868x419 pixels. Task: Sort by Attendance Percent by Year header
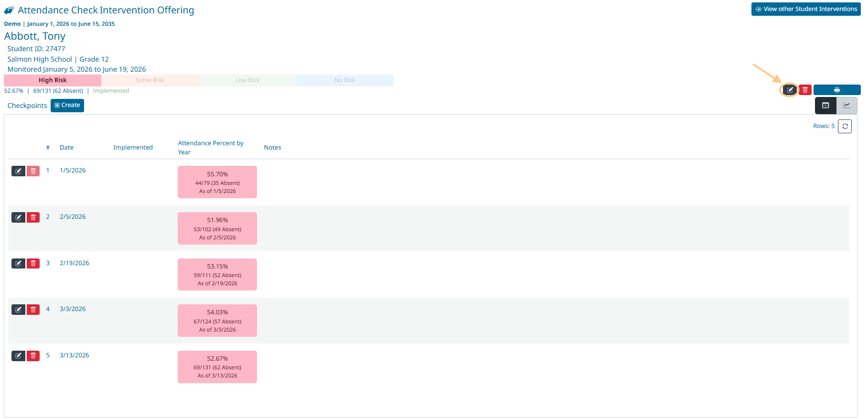pos(210,148)
